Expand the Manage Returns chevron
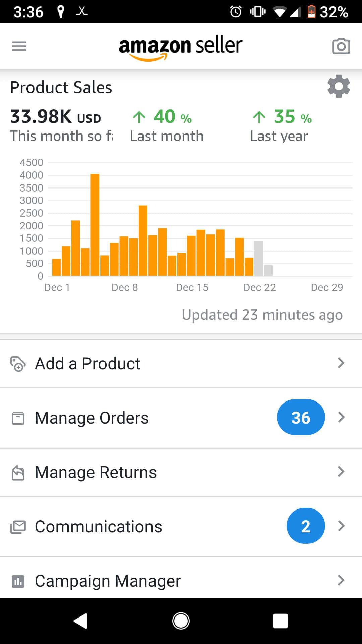 341,472
